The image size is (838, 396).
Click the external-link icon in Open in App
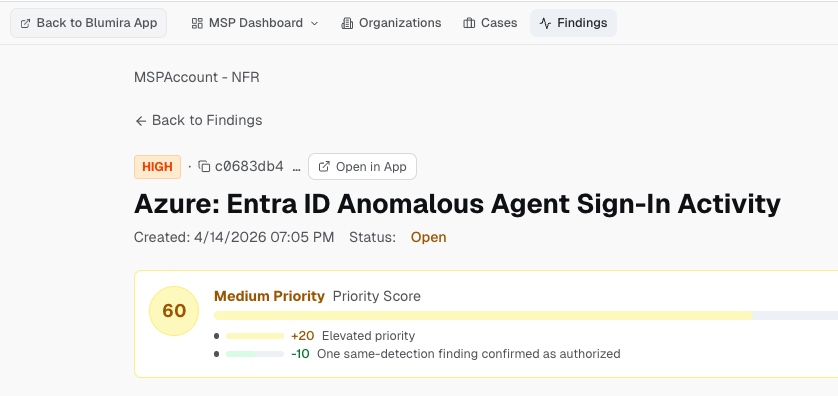coord(324,167)
